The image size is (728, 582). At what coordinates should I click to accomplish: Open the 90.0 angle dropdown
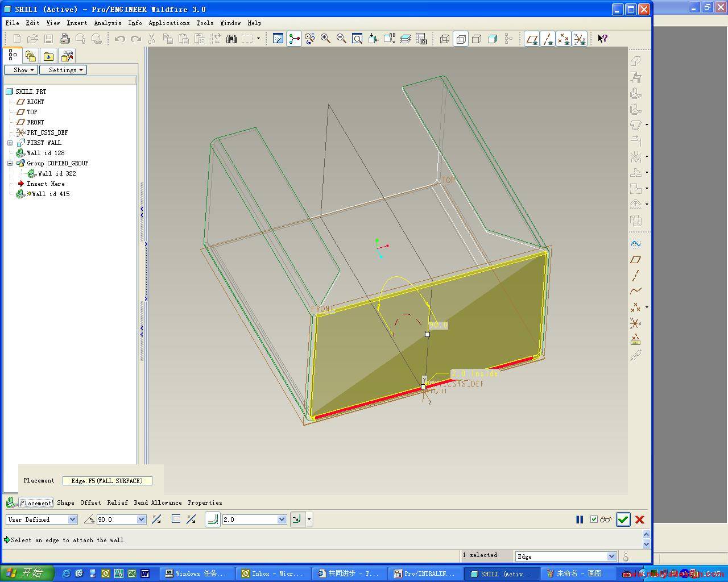[x=142, y=519]
